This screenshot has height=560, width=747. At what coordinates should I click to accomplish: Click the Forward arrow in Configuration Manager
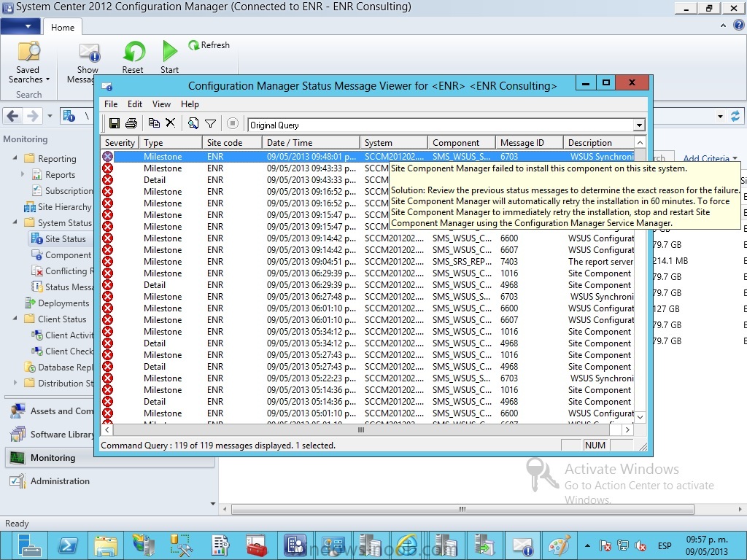pyautogui.click(x=32, y=116)
